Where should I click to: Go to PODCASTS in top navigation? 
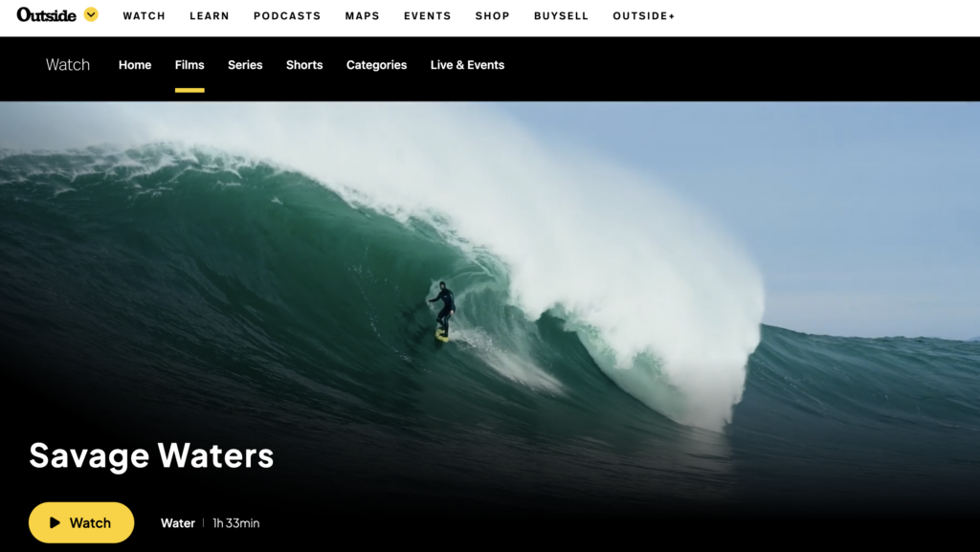287,16
